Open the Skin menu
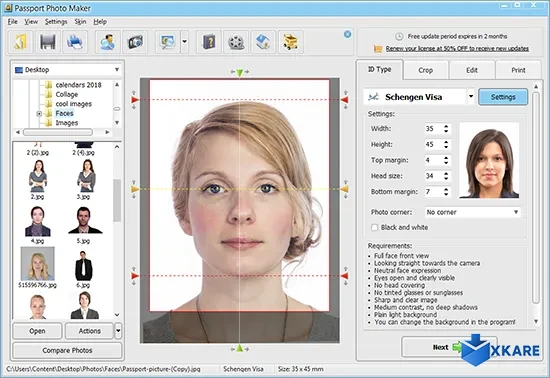The width and height of the screenshot is (550, 378). point(80,22)
